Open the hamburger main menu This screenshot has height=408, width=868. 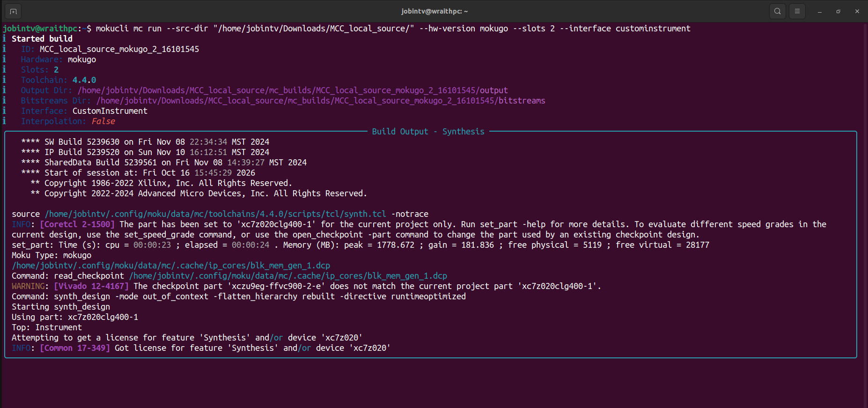coord(797,11)
